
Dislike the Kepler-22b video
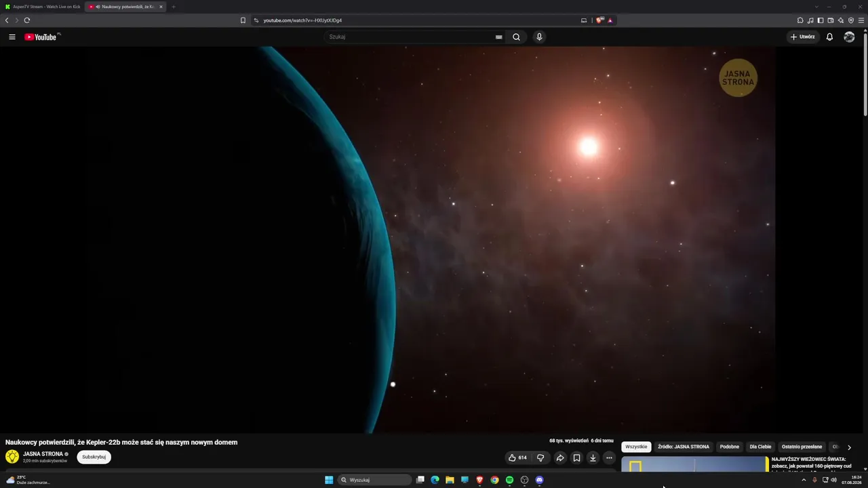coord(540,457)
